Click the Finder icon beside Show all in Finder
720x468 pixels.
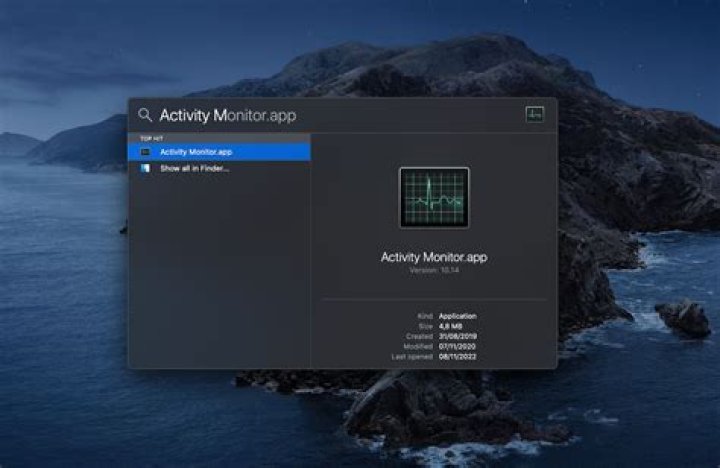(x=146, y=168)
